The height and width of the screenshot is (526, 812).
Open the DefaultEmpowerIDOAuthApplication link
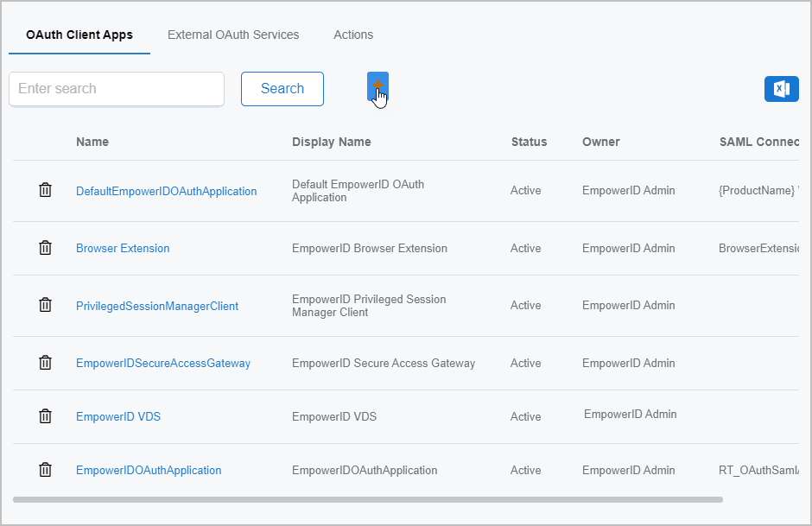(x=166, y=192)
